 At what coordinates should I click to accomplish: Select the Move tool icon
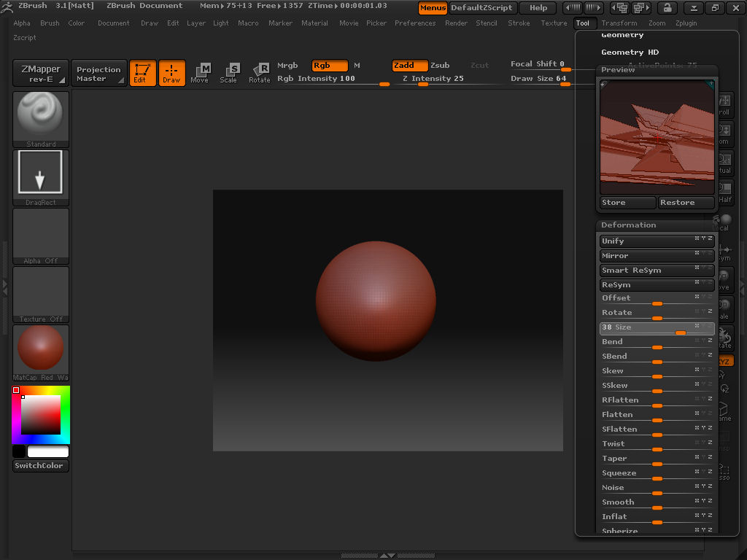(200, 74)
